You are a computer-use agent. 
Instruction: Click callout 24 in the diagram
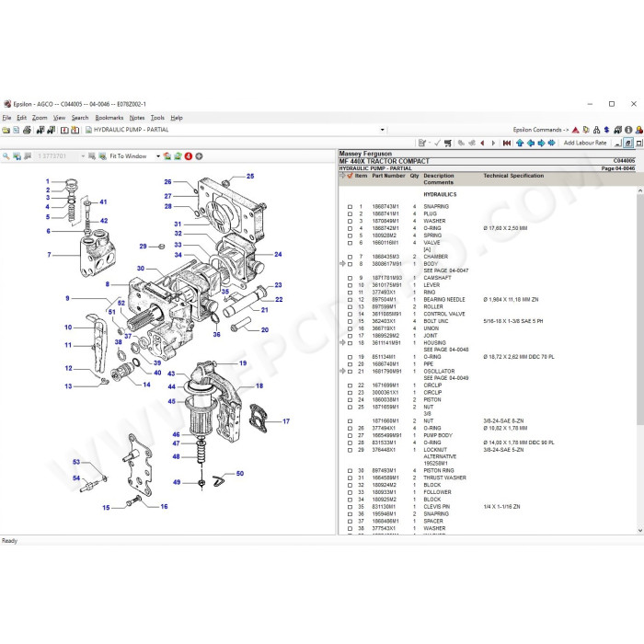[278, 255]
